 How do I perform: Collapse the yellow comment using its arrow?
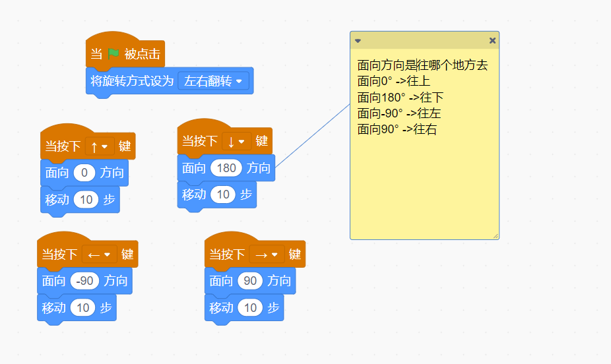point(358,40)
